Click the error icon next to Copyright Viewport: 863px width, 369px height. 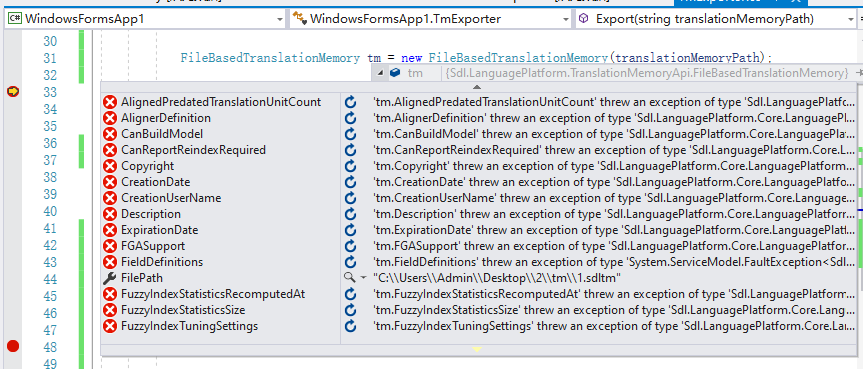point(110,166)
